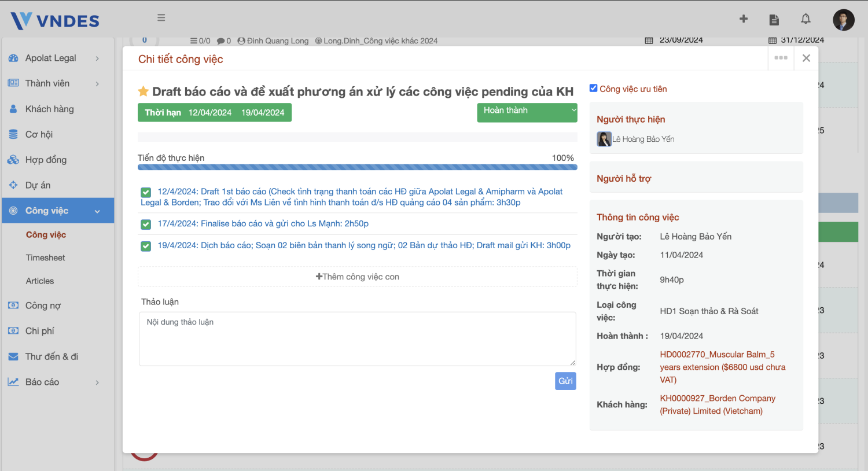Viewport: 868px width, 471px height.
Task: Click the user profile avatar
Action: 843,20
